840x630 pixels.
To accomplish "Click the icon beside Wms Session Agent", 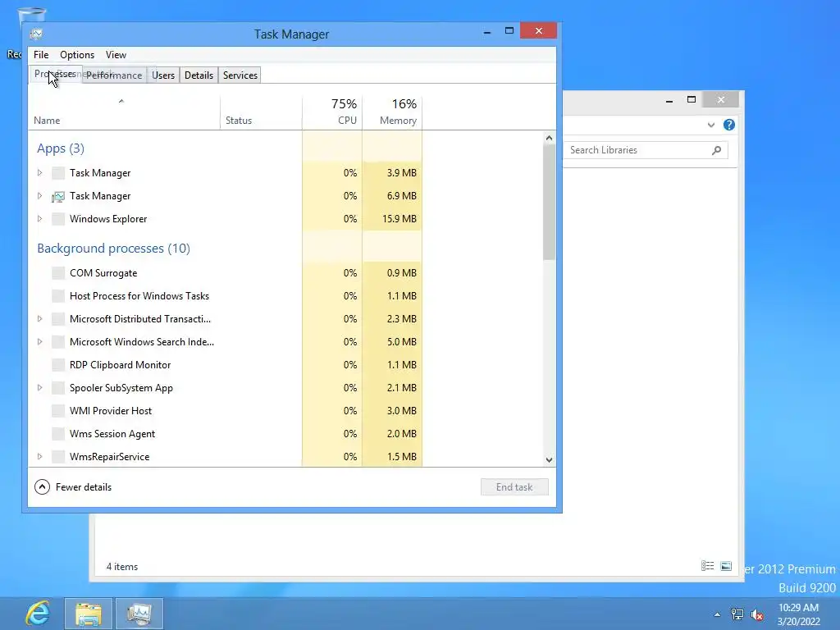I will [x=58, y=434].
